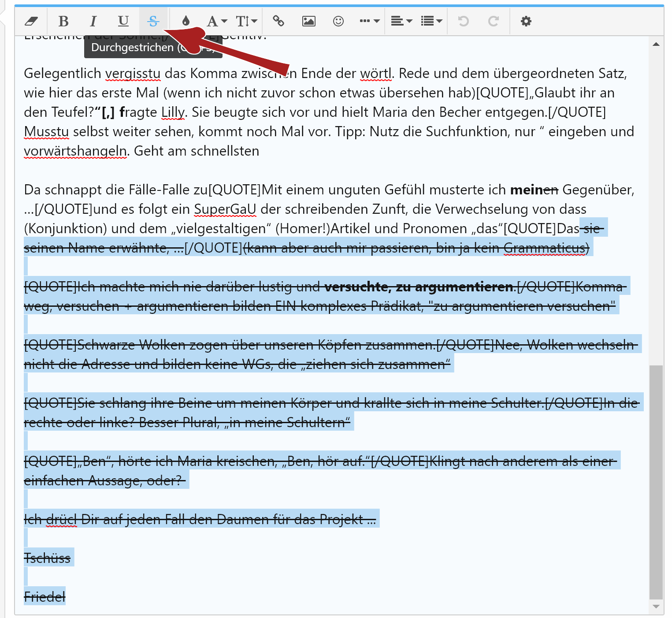Click the word 'vorwärtshangeln'
672x618 pixels.
point(75,151)
